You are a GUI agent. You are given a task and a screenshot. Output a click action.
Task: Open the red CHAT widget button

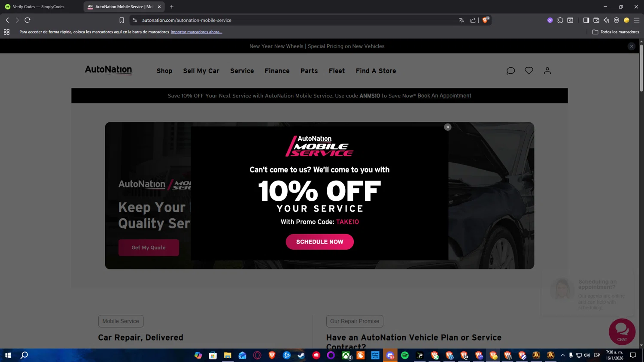(622, 332)
